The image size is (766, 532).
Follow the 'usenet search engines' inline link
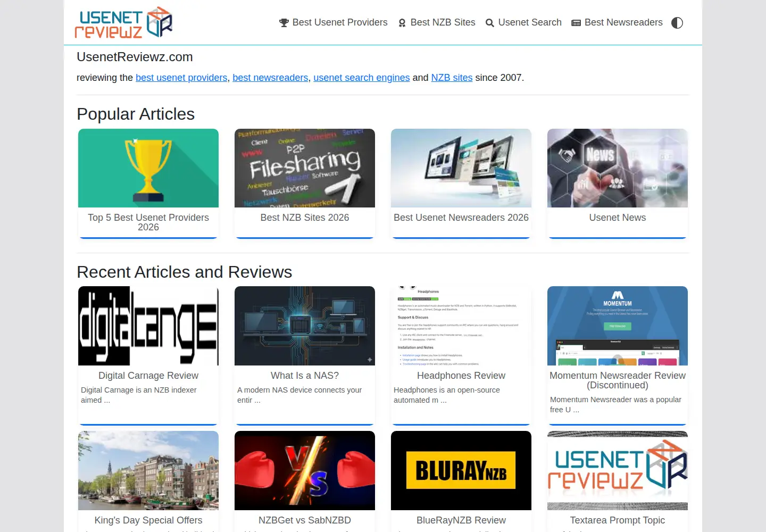(362, 78)
